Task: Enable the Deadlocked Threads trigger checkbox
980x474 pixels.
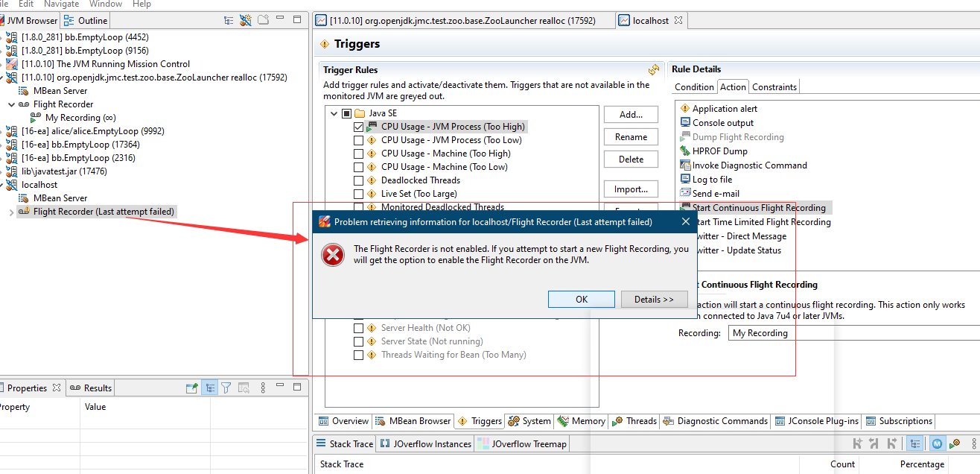Action: [359, 180]
